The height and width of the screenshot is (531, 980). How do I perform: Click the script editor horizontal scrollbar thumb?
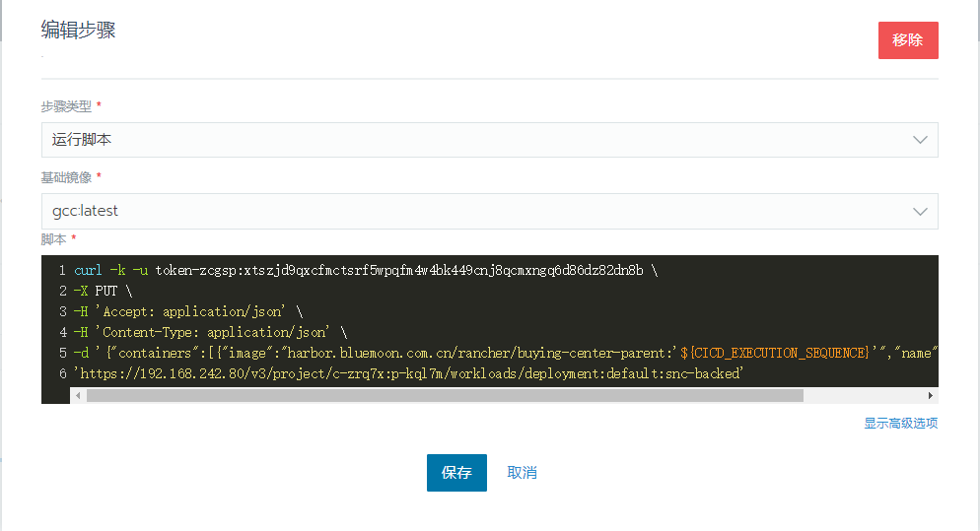coord(444,395)
